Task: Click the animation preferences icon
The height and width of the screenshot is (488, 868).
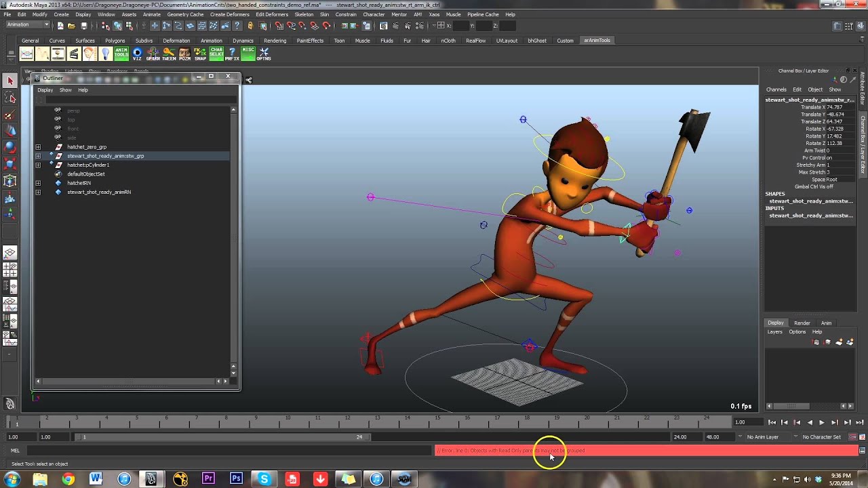Action: tap(862, 437)
